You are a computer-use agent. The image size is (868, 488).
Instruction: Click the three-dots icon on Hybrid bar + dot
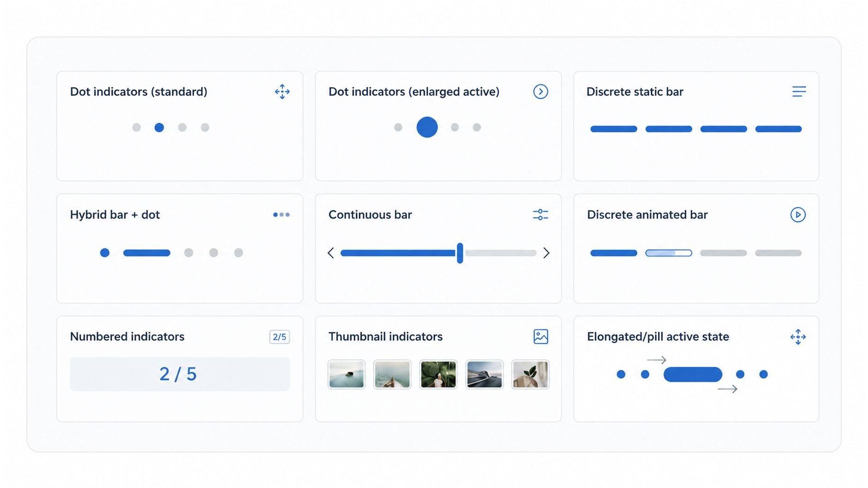[281, 215]
